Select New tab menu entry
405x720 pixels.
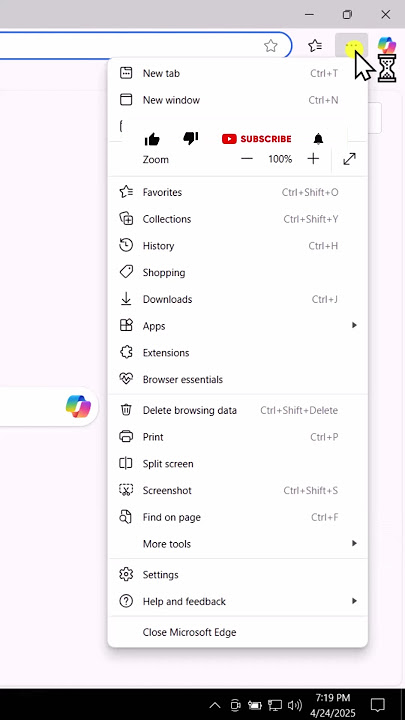[x=237, y=73]
